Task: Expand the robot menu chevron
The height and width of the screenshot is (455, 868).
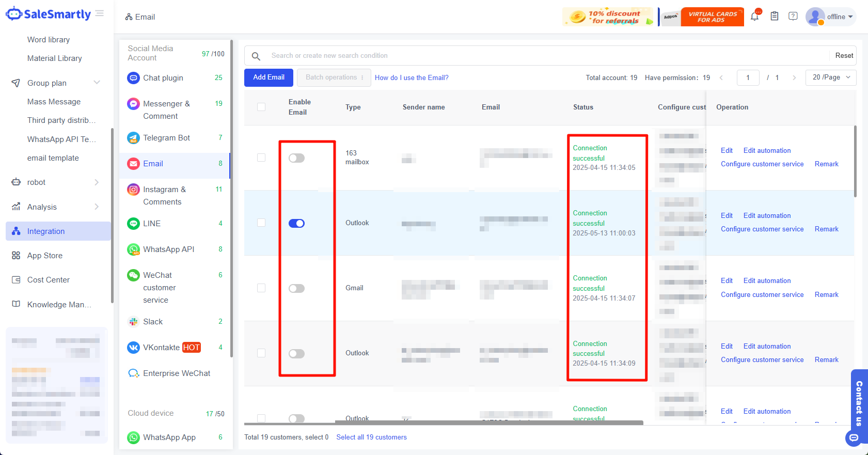Action: point(97,182)
